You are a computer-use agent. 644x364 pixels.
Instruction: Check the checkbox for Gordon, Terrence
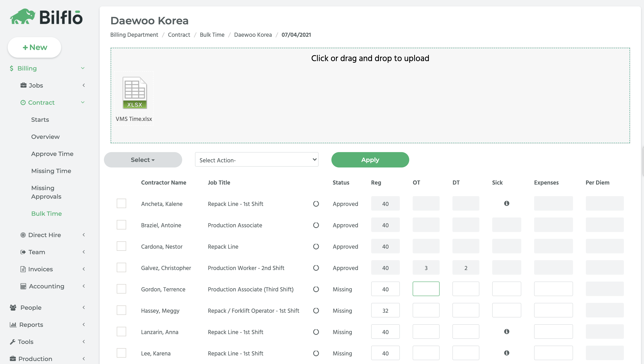click(121, 289)
